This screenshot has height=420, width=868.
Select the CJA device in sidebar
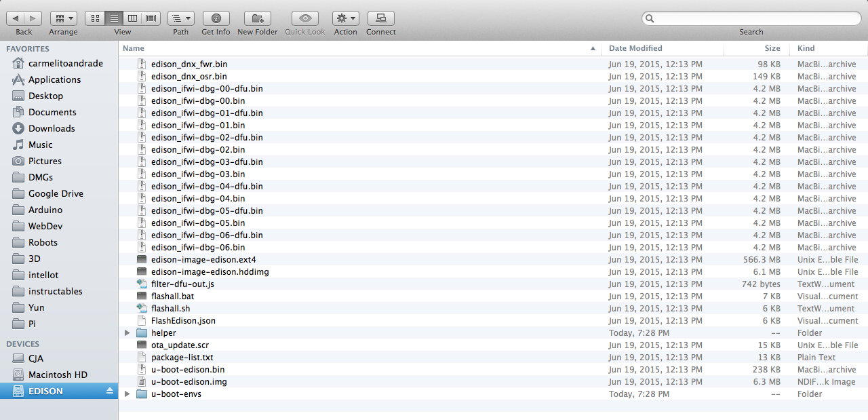coord(36,358)
